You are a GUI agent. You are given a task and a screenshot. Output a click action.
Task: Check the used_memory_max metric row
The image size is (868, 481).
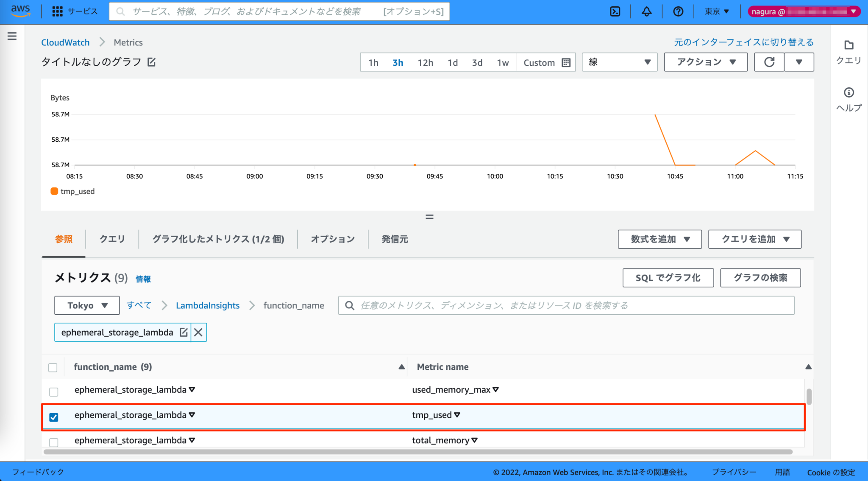[x=54, y=392]
